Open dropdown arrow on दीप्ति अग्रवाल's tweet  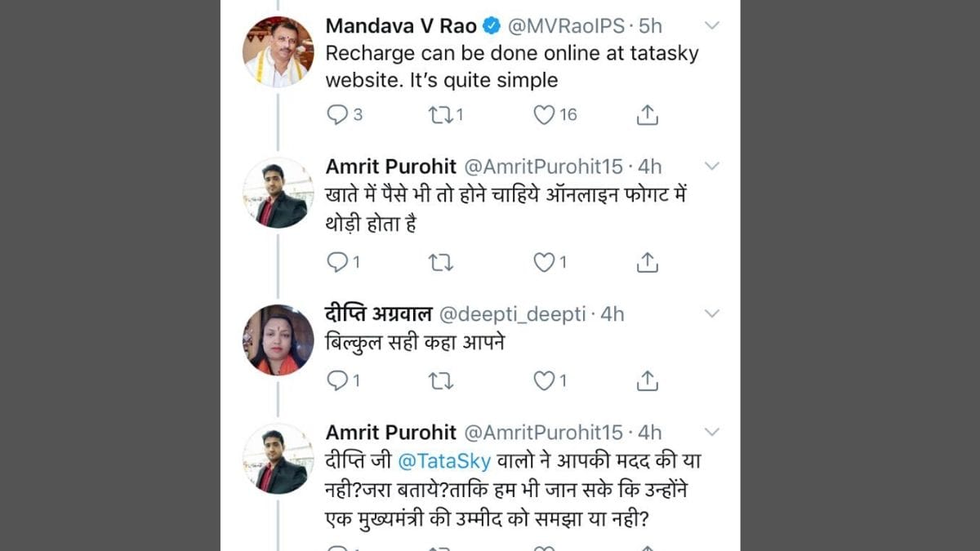[712, 313]
